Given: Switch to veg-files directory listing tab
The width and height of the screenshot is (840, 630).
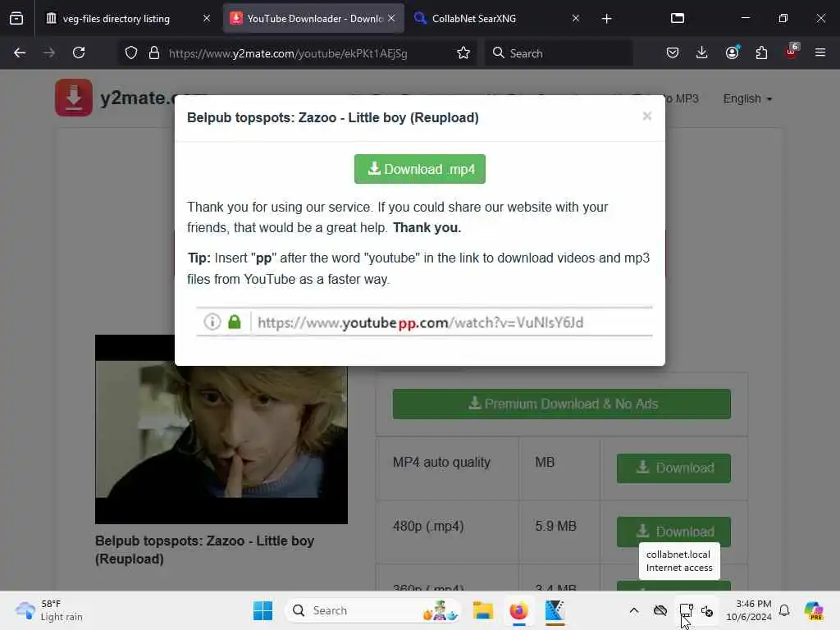Looking at the screenshot, I should pos(116,19).
